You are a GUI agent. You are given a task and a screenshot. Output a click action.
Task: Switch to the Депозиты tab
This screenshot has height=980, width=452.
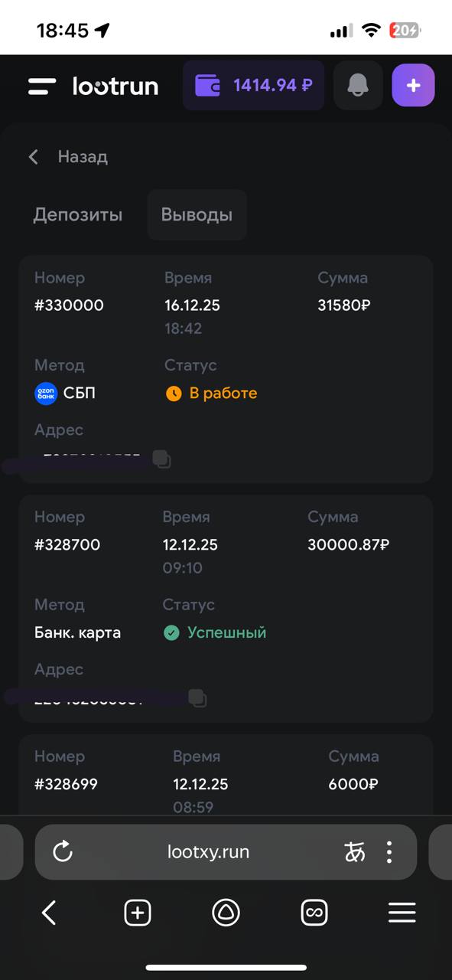pyautogui.click(x=77, y=214)
